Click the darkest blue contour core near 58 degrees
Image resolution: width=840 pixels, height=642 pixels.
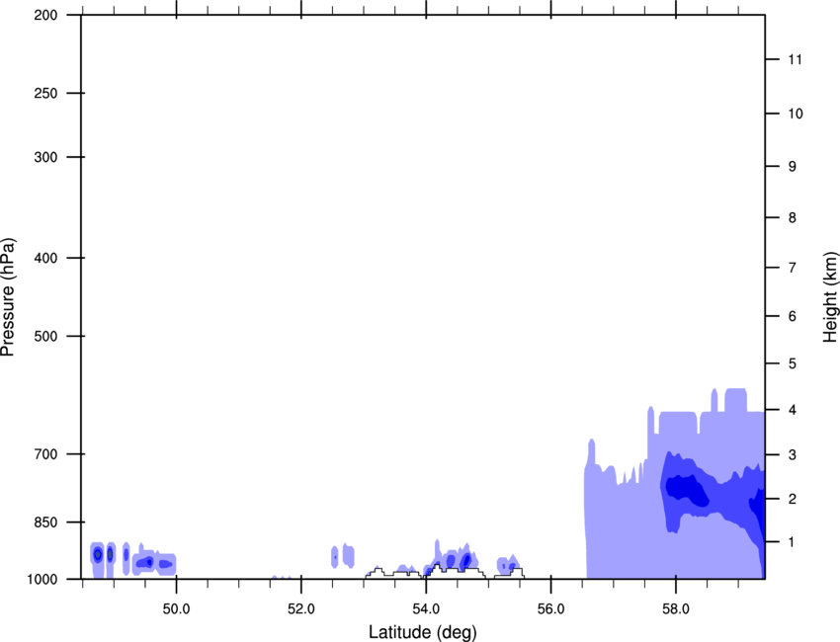(x=687, y=489)
